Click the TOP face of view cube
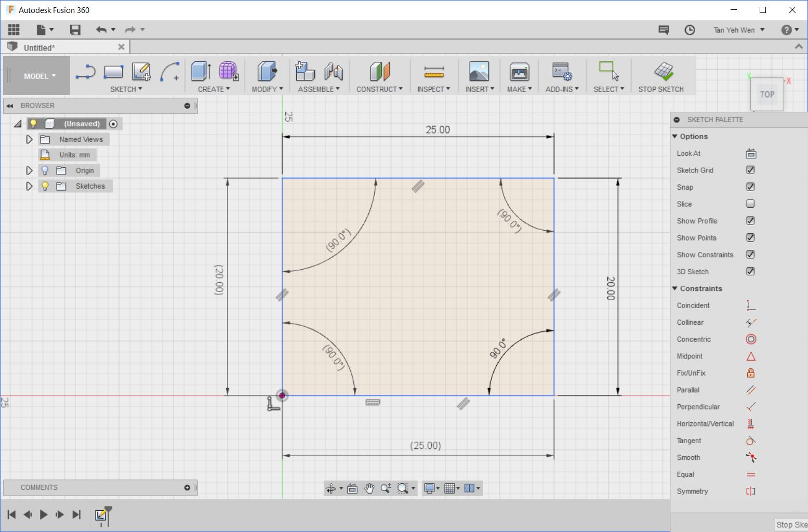Image resolution: width=808 pixels, height=532 pixels. (767, 95)
